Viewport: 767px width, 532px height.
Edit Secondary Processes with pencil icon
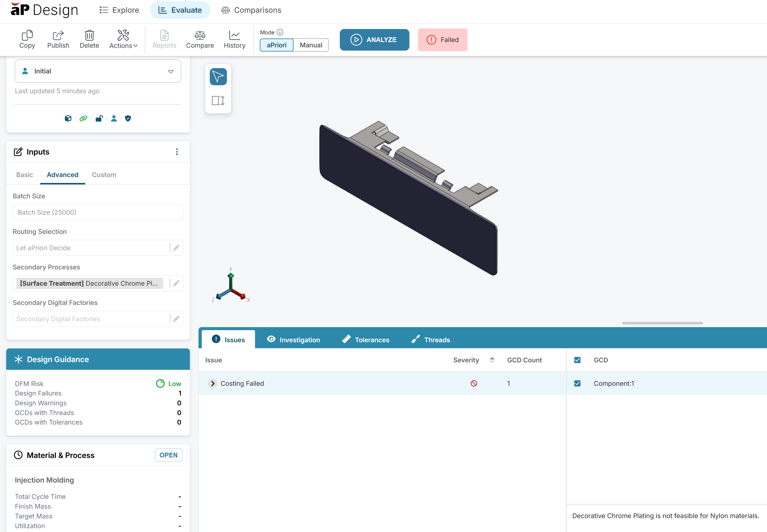[x=176, y=283]
